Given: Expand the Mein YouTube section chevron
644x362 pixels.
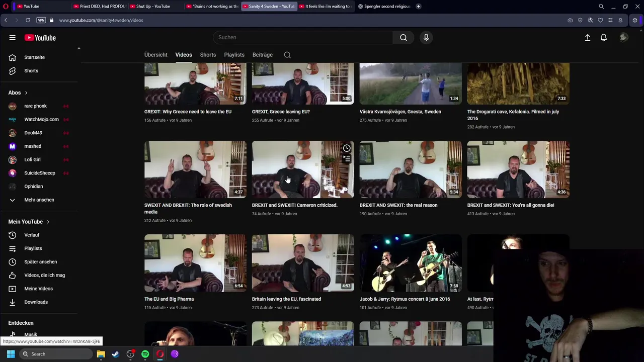Looking at the screenshot, I should 48,222.
